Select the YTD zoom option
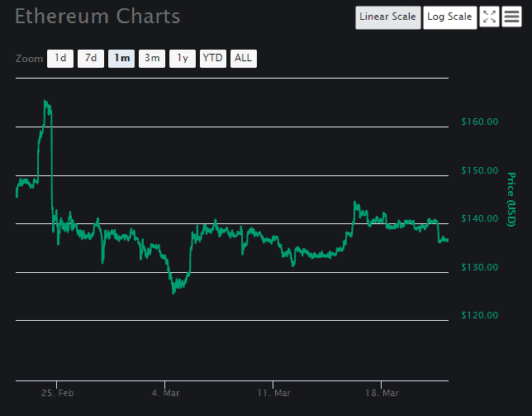Image resolution: width=532 pixels, height=416 pixels. [213, 59]
